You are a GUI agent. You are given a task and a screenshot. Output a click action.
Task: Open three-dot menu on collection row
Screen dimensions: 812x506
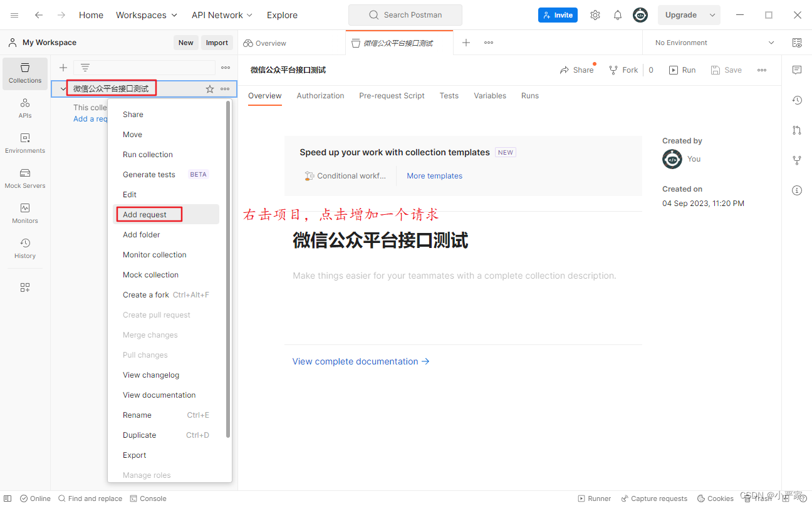(x=225, y=89)
